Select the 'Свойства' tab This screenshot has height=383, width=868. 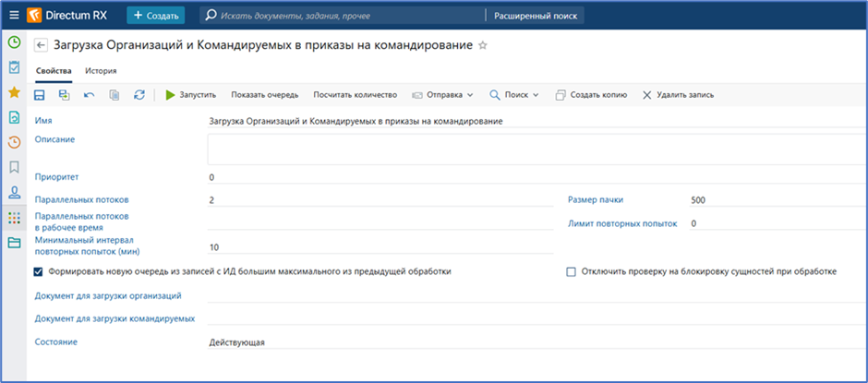point(54,70)
